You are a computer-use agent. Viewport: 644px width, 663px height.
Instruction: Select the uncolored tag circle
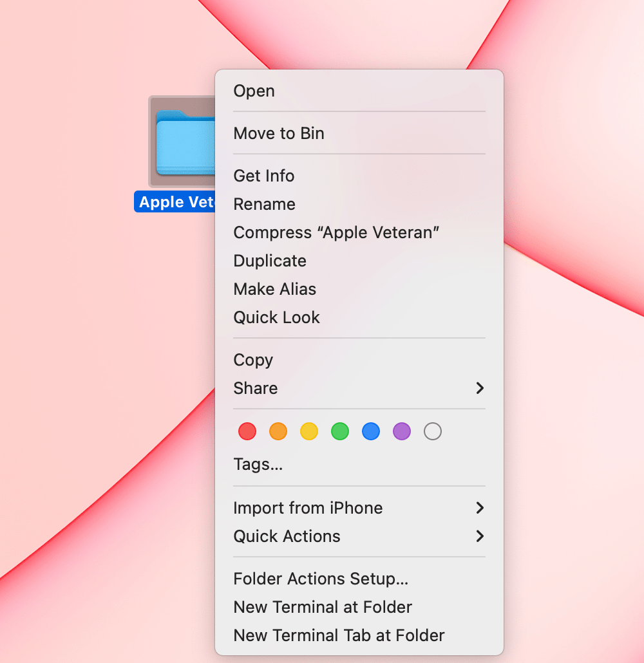coord(432,431)
